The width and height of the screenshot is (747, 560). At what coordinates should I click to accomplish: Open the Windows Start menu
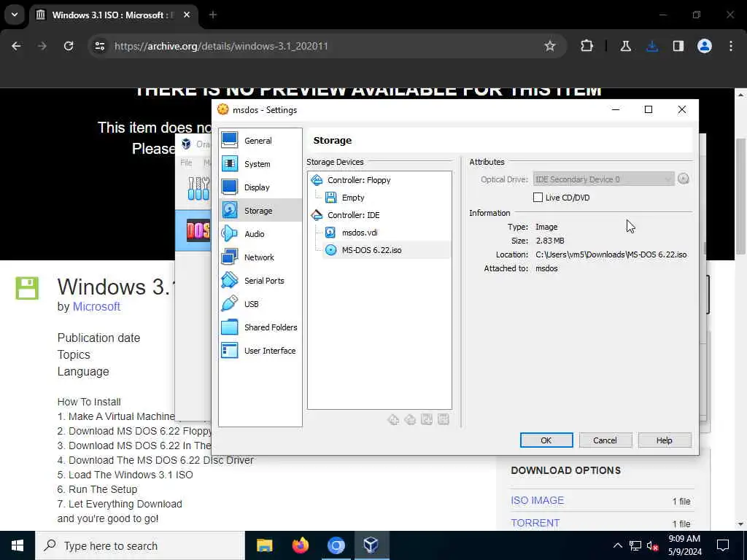(x=18, y=545)
